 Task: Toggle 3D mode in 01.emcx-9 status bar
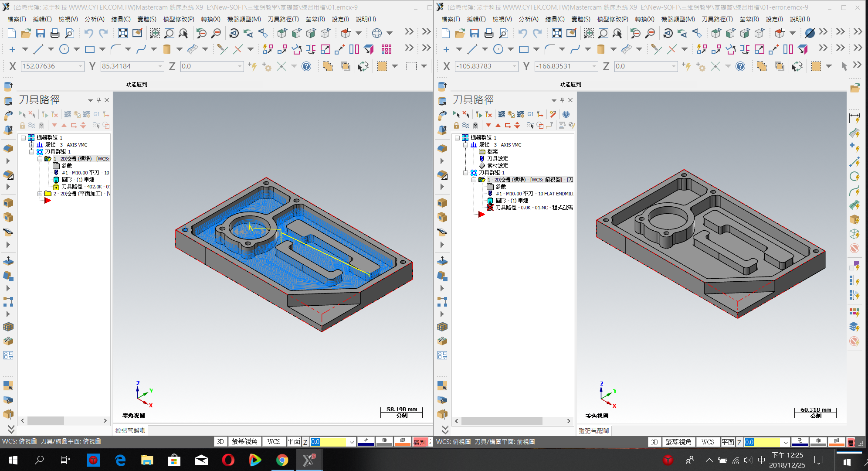pos(220,442)
